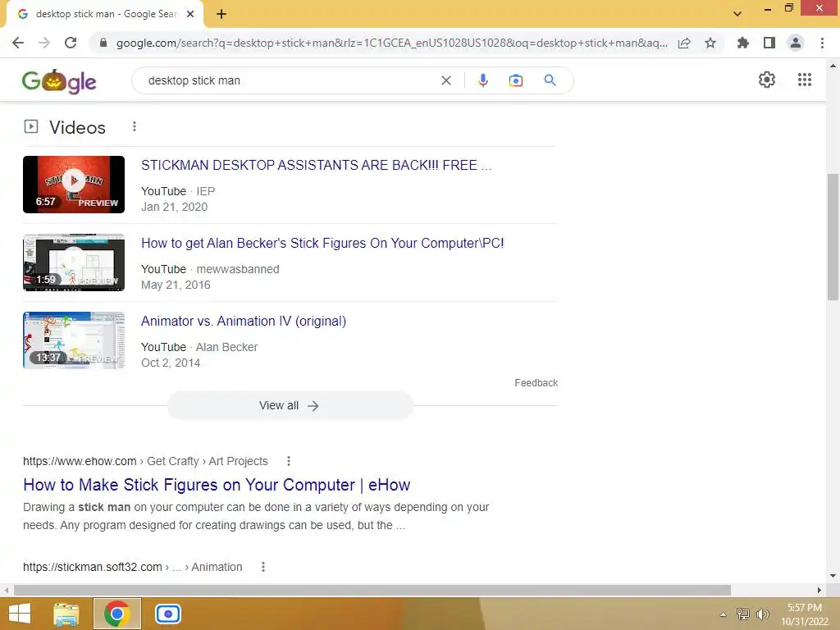
Task: Open File Explorer from the taskbar
Action: [x=66, y=614]
